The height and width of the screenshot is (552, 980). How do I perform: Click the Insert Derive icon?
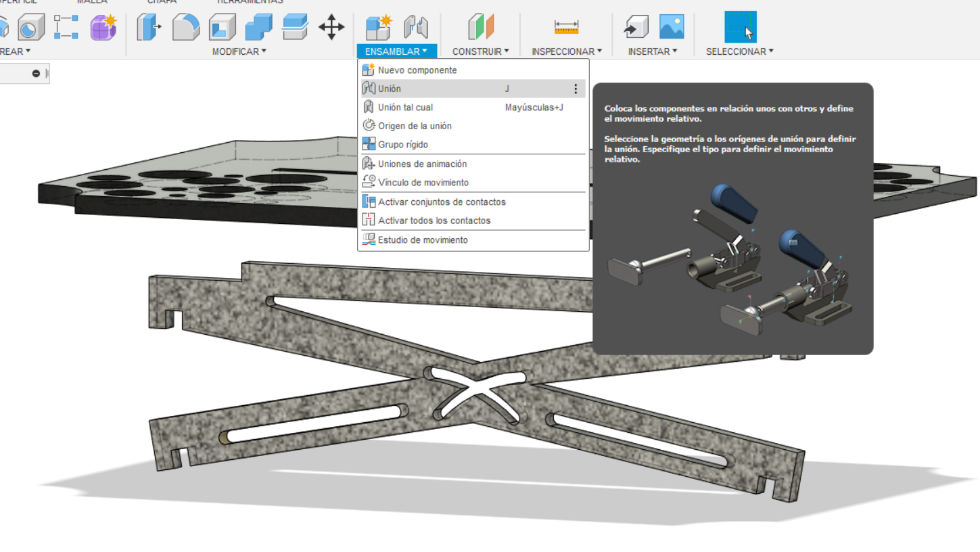(x=636, y=27)
